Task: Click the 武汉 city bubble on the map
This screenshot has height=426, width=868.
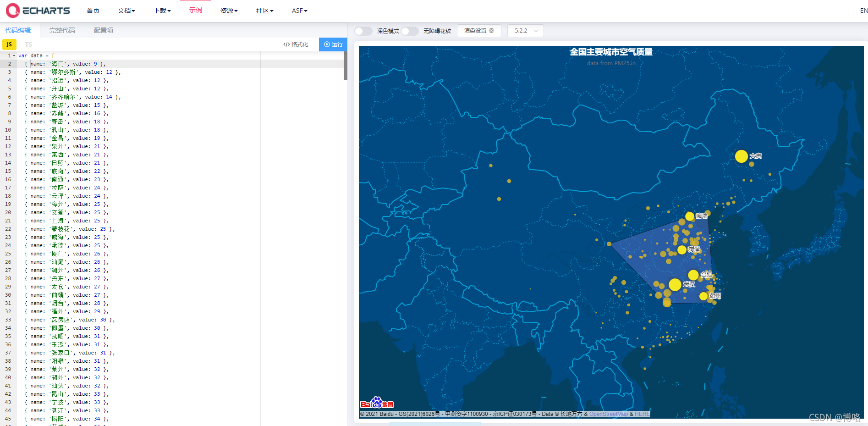Action: click(x=675, y=285)
